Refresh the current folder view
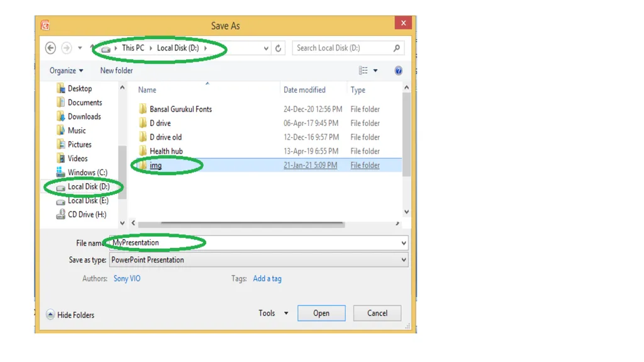The width and height of the screenshot is (644, 362). (278, 48)
